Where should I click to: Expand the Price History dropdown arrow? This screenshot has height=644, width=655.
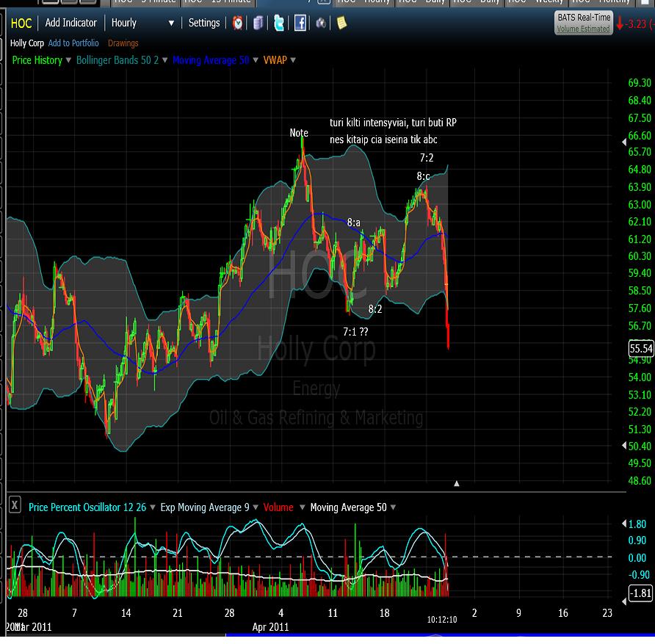69,61
